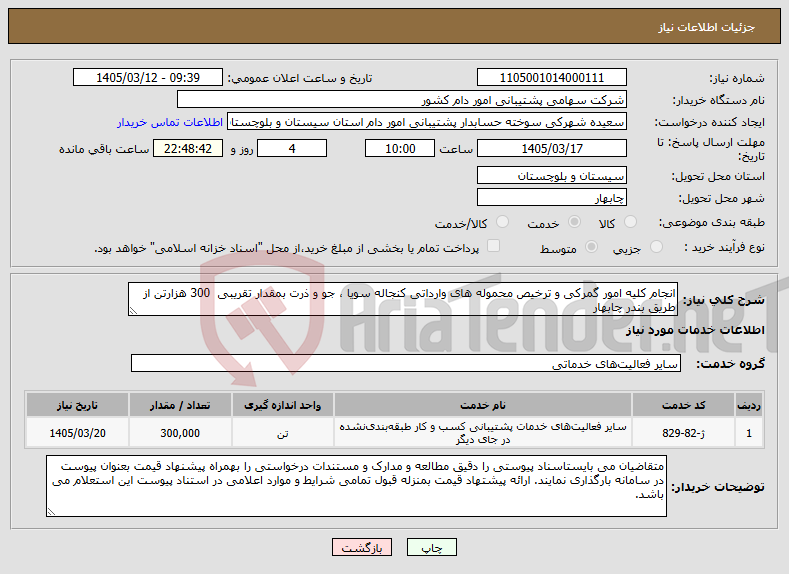Click the buyer notes text area
Viewport: 789px width, 574px height.
point(356,486)
